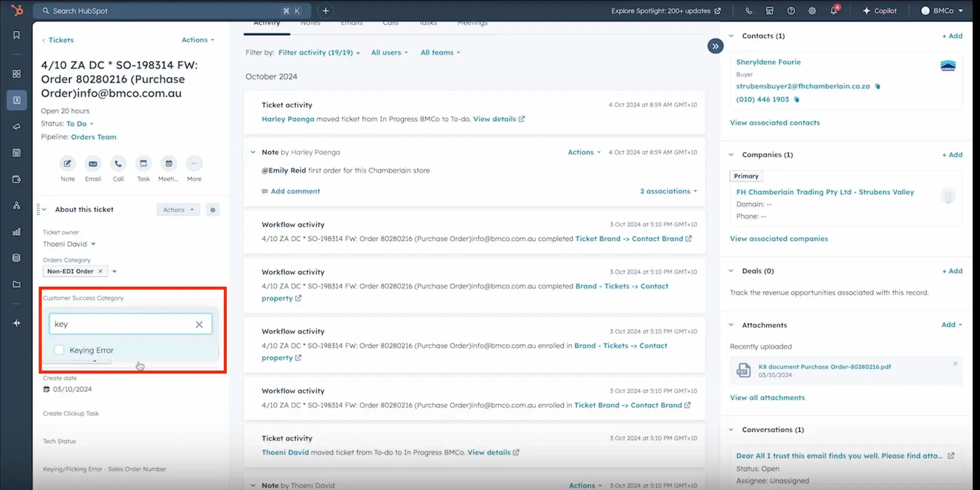Remove the Non-EDI Order tag
Viewport: 980px width, 490px height.
click(x=100, y=271)
